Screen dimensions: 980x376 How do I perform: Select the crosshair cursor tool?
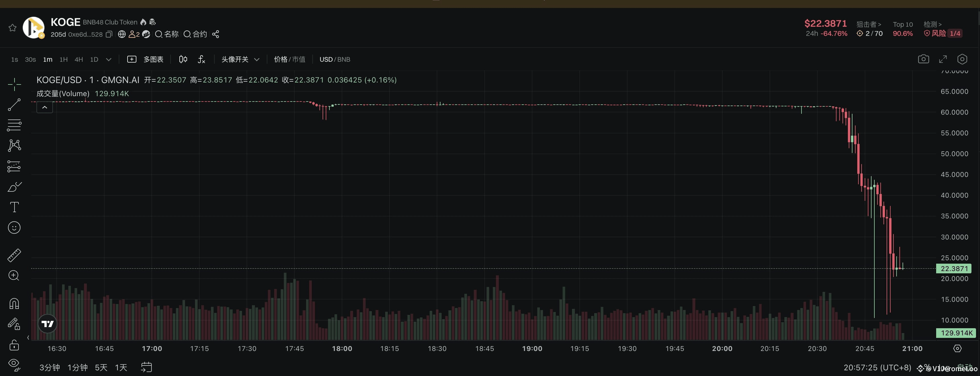tap(15, 84)
